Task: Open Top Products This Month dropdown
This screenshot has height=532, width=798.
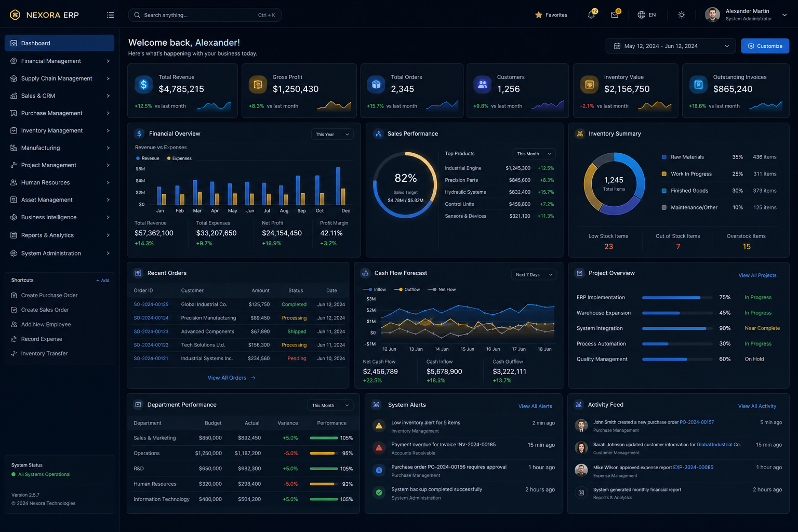Action: (x=534, y=154)
